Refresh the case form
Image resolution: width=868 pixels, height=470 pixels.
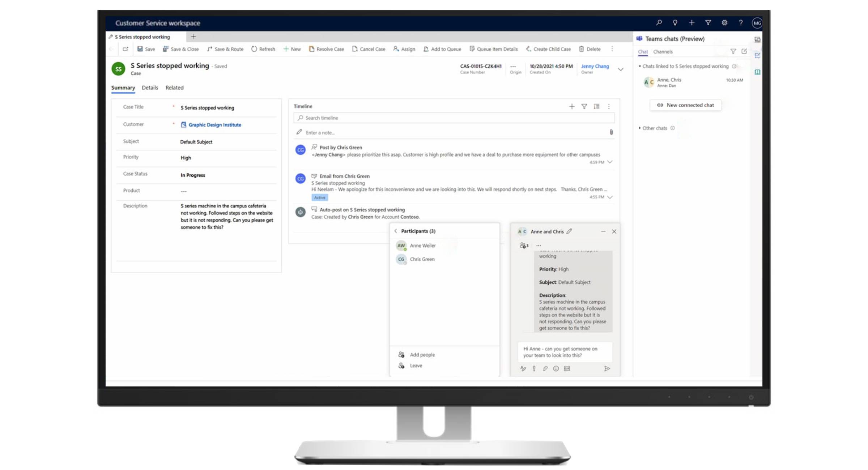click(x=263, y=49)
